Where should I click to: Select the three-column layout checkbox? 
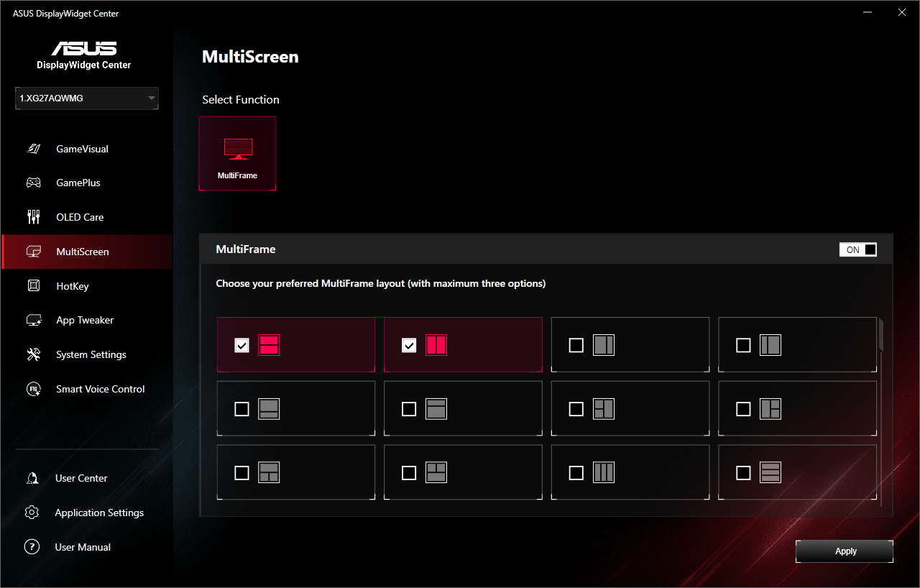576,472
